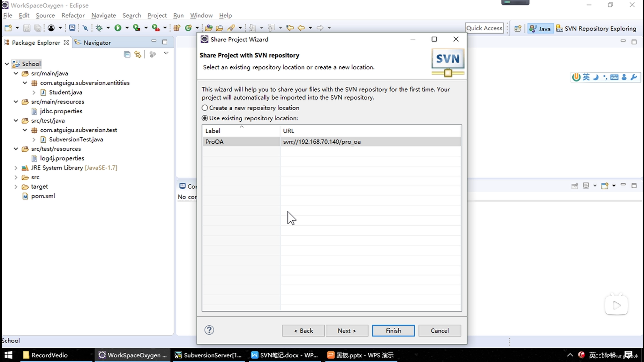Image resolution: width=644 pixels, height=362 pixels.
Task: Switch to the Navigator tab
Action: point(93,43)
